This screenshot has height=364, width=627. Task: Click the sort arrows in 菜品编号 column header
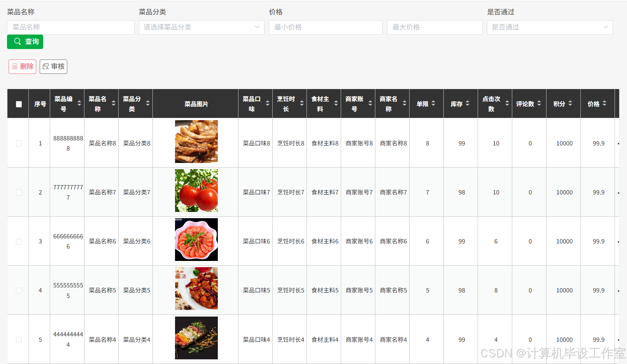click(79, 103)
